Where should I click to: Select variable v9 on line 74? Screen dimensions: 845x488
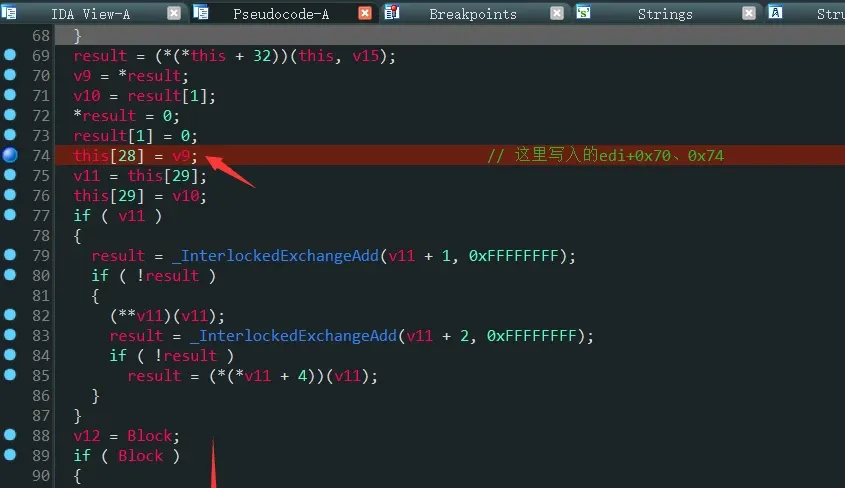pos(181,156)
